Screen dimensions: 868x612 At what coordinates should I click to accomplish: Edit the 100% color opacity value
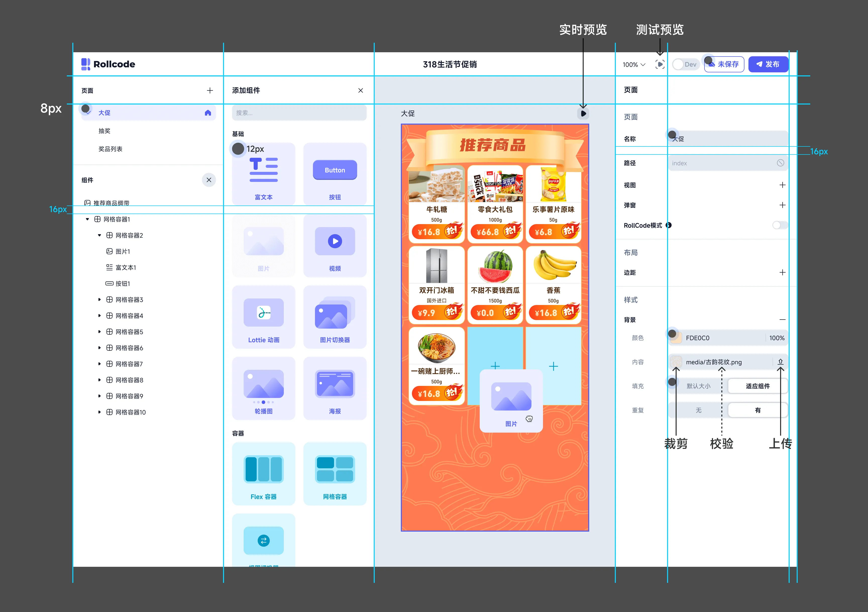[777, 338]
